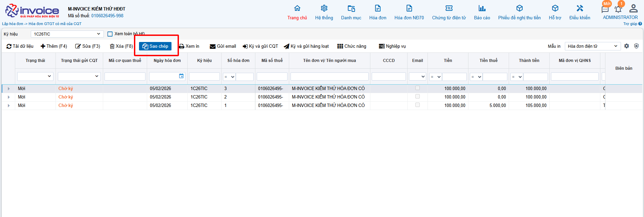The height and width of the screenshot is (217, 644).
Task: Open the settings gear beside Mẫu in
Action: tap(626, 46)
